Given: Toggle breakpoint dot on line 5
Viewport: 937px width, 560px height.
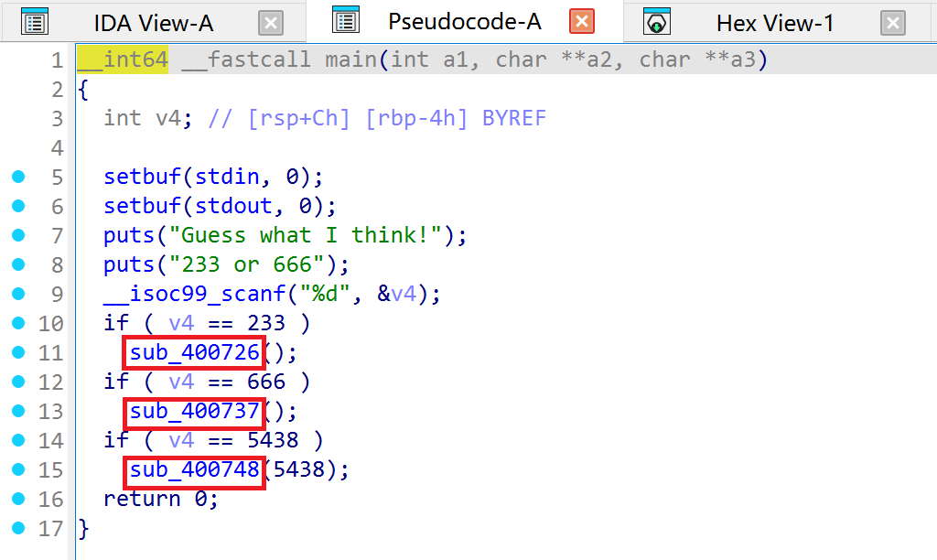Looking at the screenshot, I should pyautogui.click(x=18, y=177).
